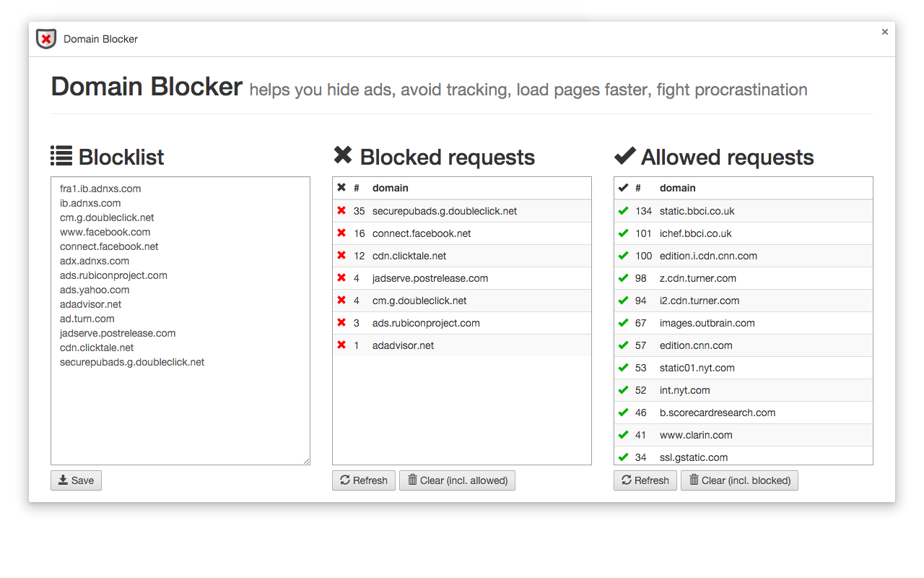Unblock cdn.clicktale.net via its red X
The height and width of the screenshot is (578, 924).
click(x=341, y=255)
